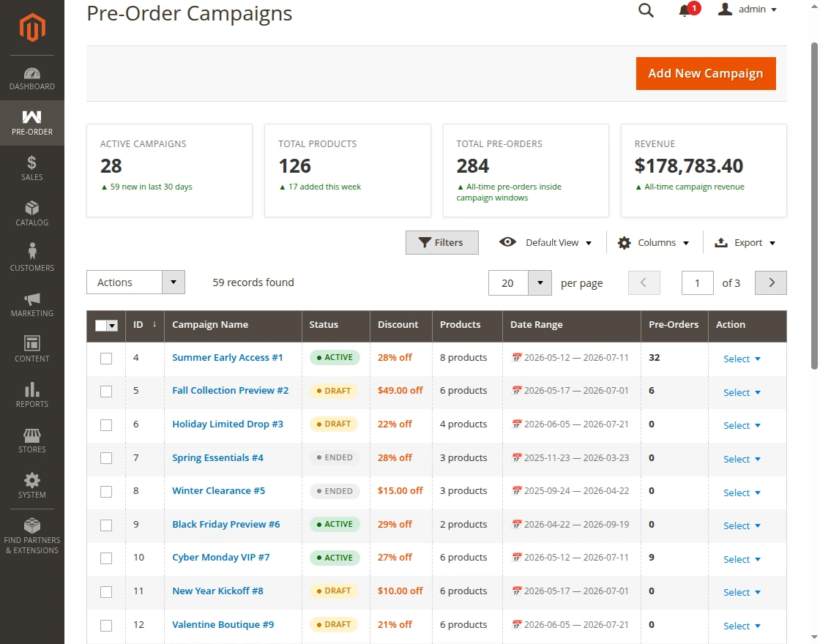This screenshot has width=820, height=644.
Task: Open the Customers sidebar section
Action: 32,259
